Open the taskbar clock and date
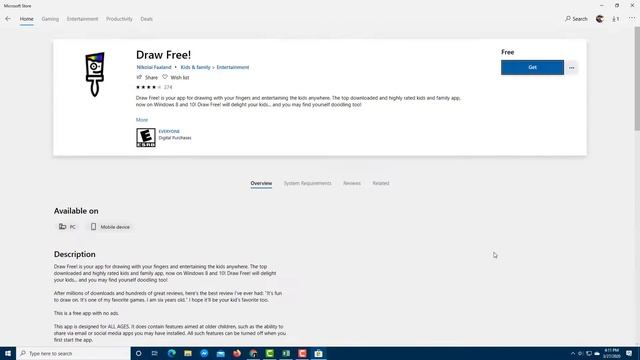 [x=611, y=353]
